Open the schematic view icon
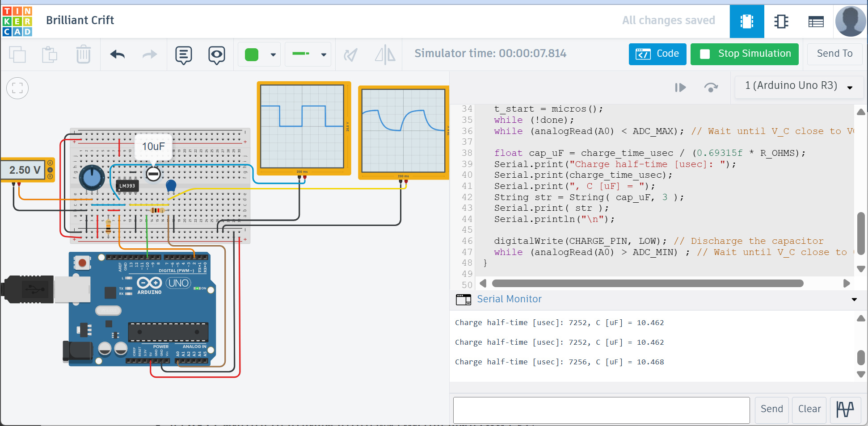868x426 pixels. click(781, 21)
